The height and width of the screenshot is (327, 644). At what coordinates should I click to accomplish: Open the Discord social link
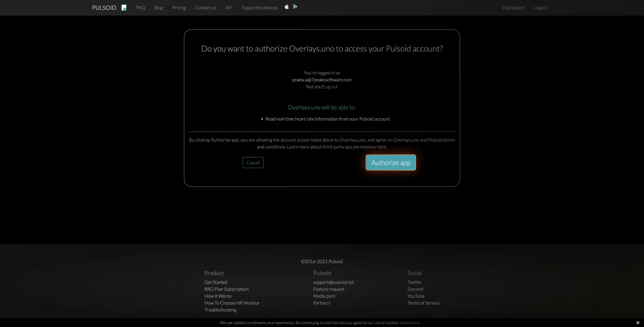[x=415, y=289]
